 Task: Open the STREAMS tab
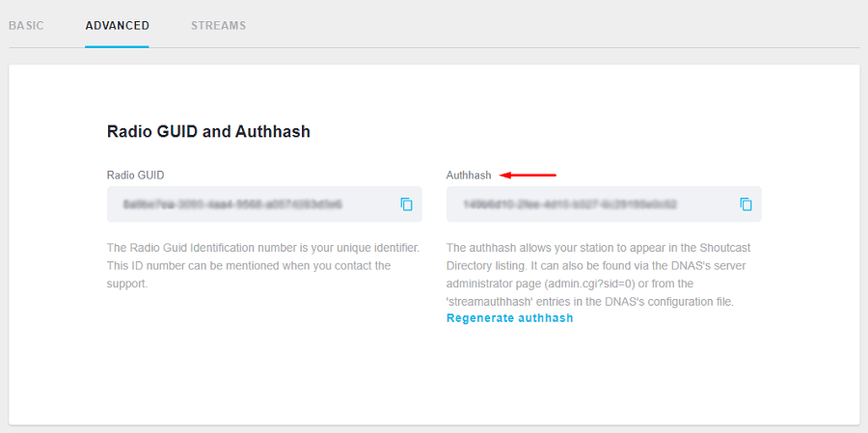click(x=218, y=25)
